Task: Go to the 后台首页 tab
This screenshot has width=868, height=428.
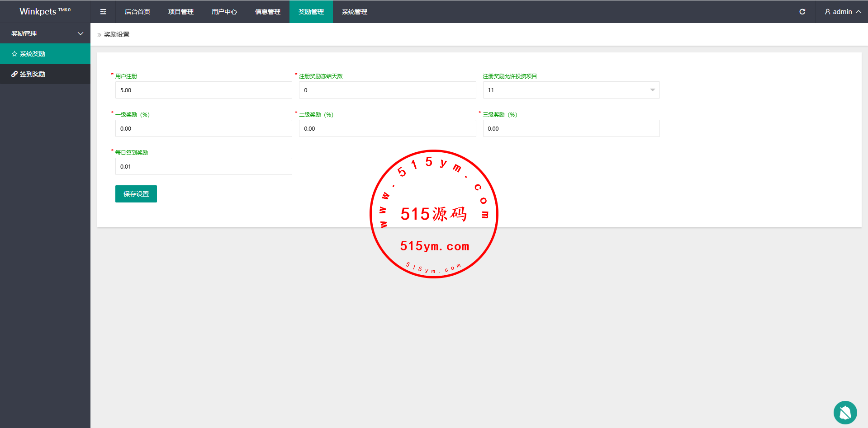Action: point(137,12)
